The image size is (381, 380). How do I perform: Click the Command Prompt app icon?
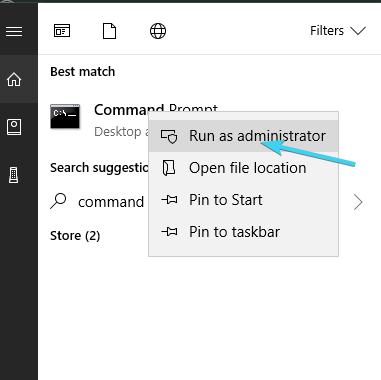point(65,116)
